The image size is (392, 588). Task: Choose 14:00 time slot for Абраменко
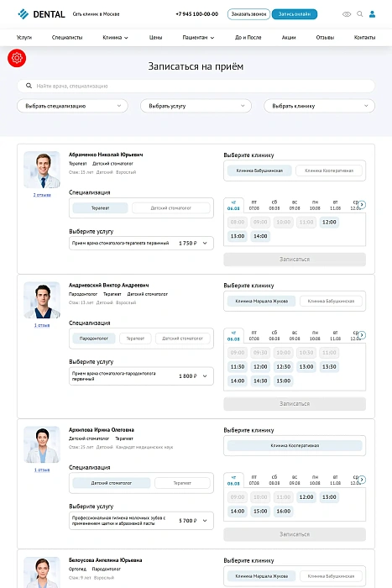260,236
